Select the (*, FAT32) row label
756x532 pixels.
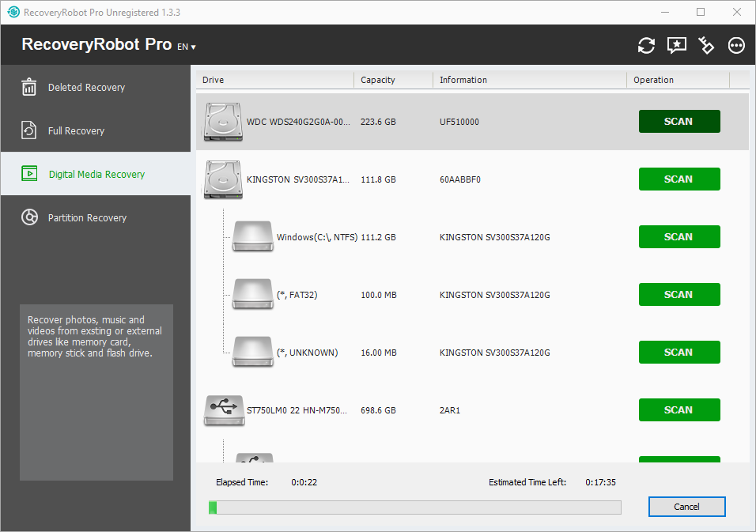click(x=297, y=295)
